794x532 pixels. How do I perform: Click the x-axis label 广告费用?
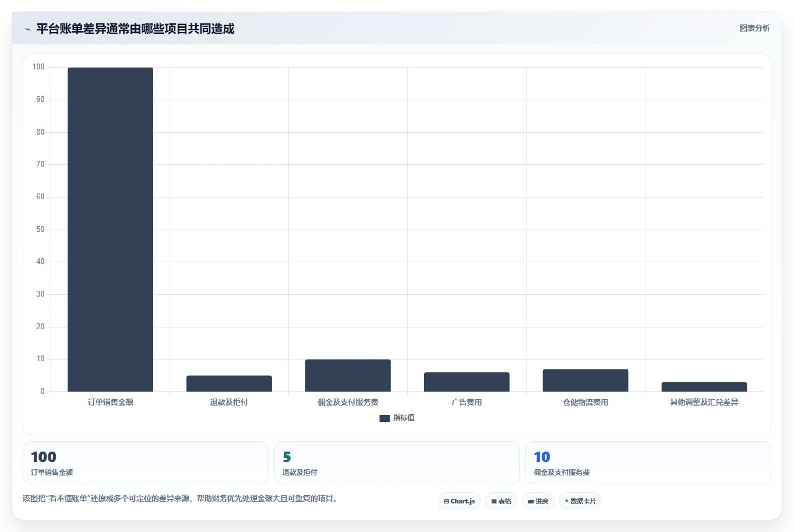[467, 402]
